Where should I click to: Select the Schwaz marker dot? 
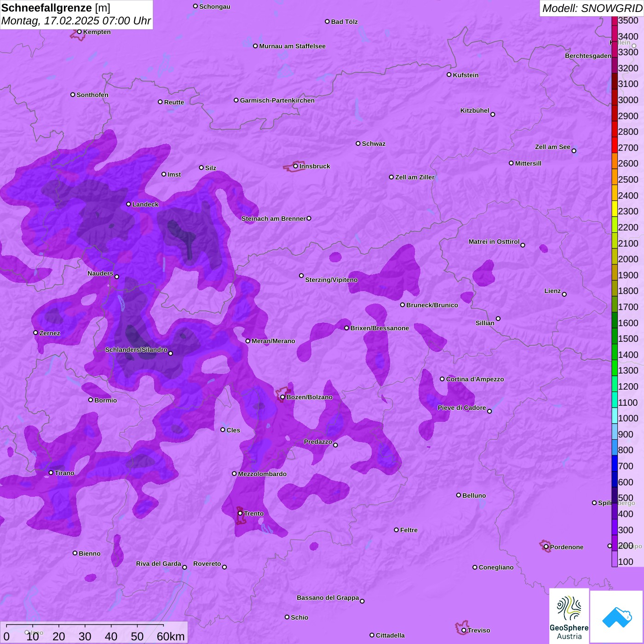click(x=358, y=144)
